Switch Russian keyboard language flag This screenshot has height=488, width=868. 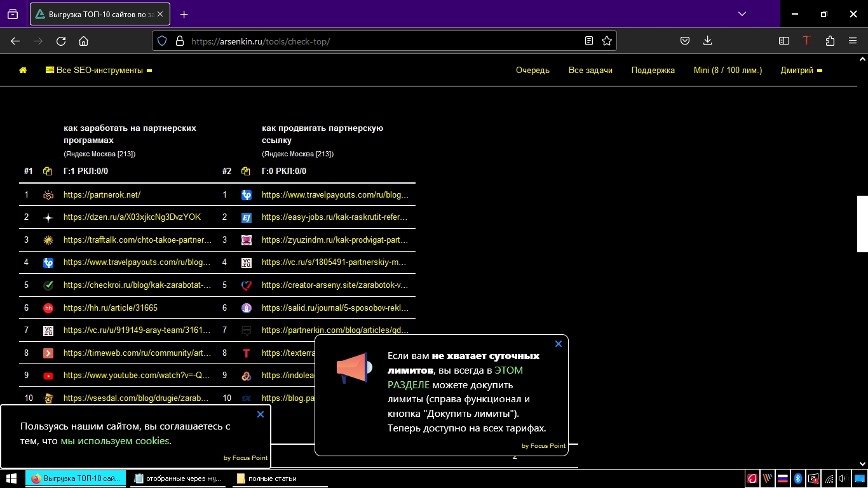tap(783, 478)
